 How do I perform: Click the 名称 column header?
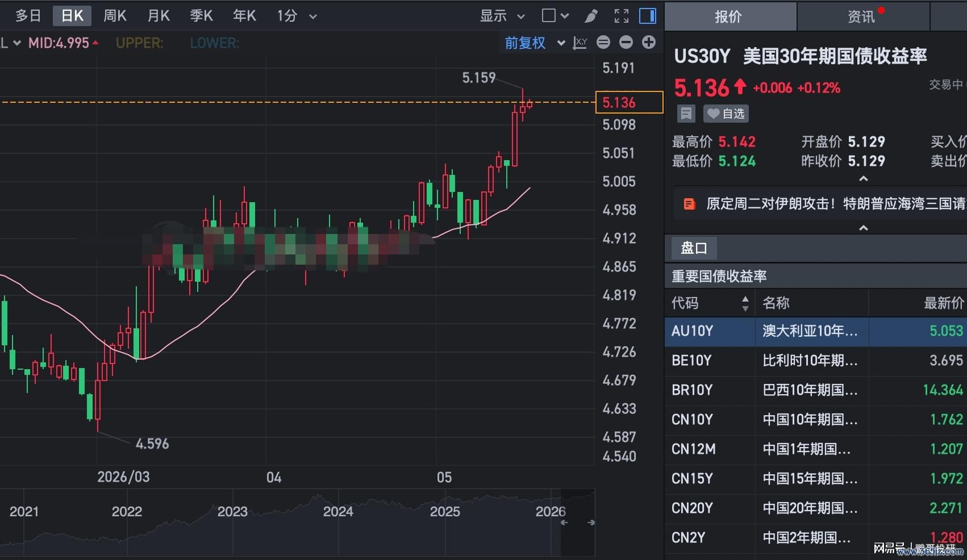pyautogui.click(x=776, y=303)
